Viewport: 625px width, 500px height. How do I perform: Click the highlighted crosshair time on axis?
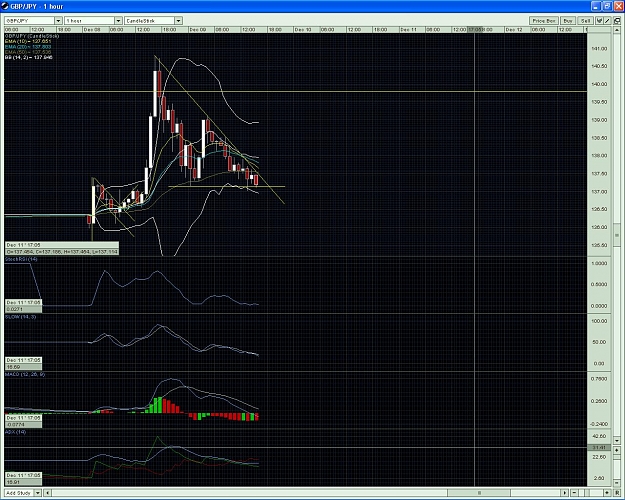click(x=475, y=30)
